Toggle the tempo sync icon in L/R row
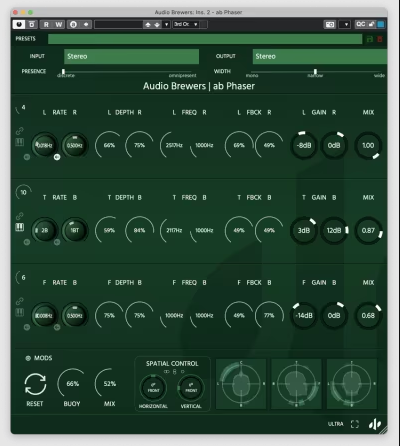This screenshot has width=400, height=446. click(20, 142)
